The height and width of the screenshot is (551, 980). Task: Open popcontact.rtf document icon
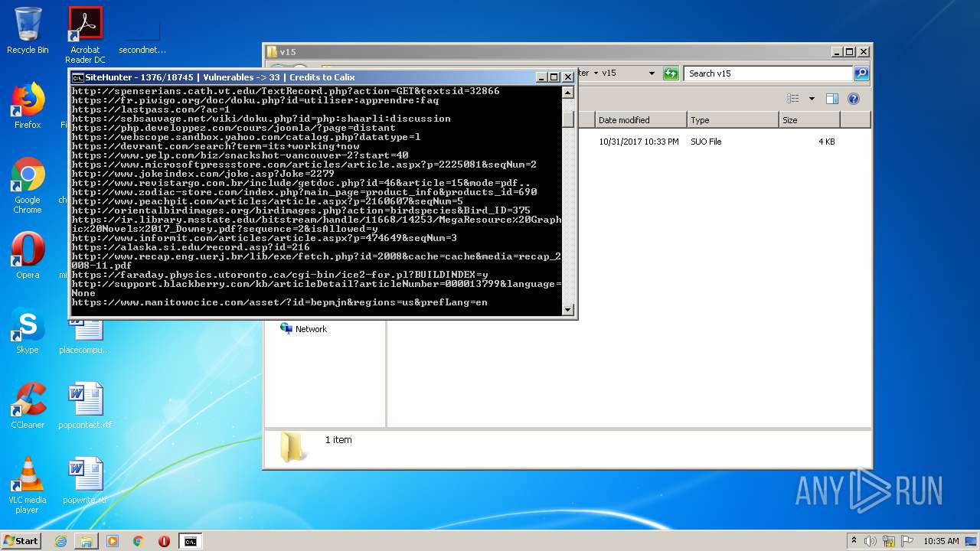(x=85, y=406)
